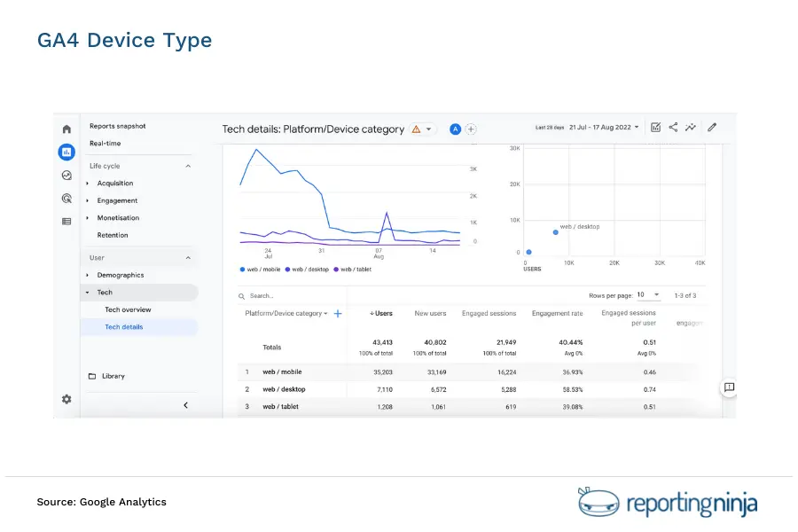Click the tablet engaged sessions value 619
Image resolution: width=798 pixels, height=532 pixels.
[x=511, y=407]
